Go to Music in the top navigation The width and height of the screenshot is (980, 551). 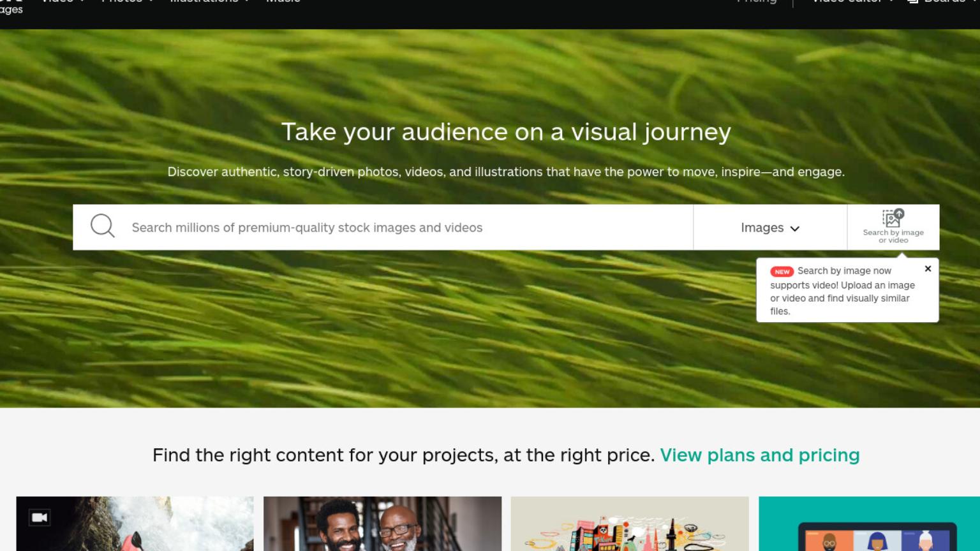coord(283,2)
